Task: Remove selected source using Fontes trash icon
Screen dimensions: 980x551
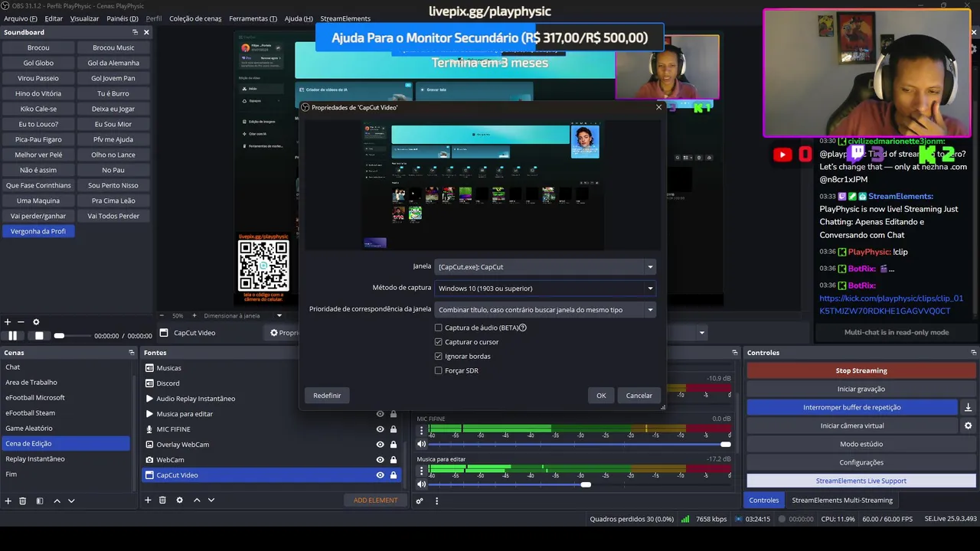Action: tap(162, 500)
